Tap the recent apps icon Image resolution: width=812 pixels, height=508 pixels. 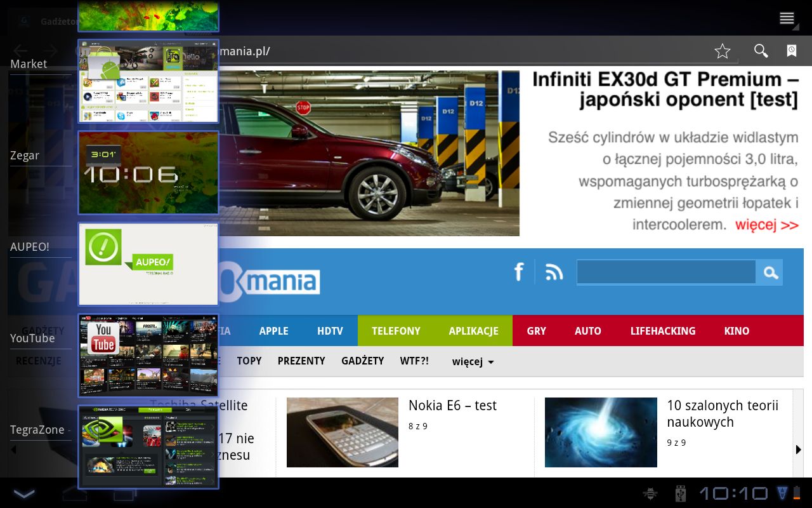(x=124, y=493)
